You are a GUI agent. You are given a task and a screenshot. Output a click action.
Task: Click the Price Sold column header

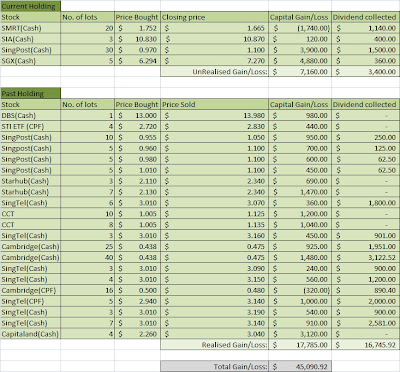214,104
